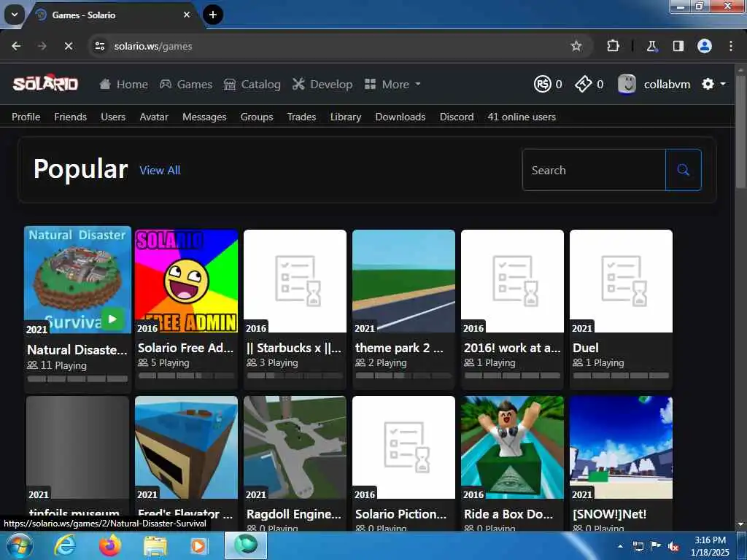
Task: Open the Profile sub-navigation link
Action: coord(26,117)
